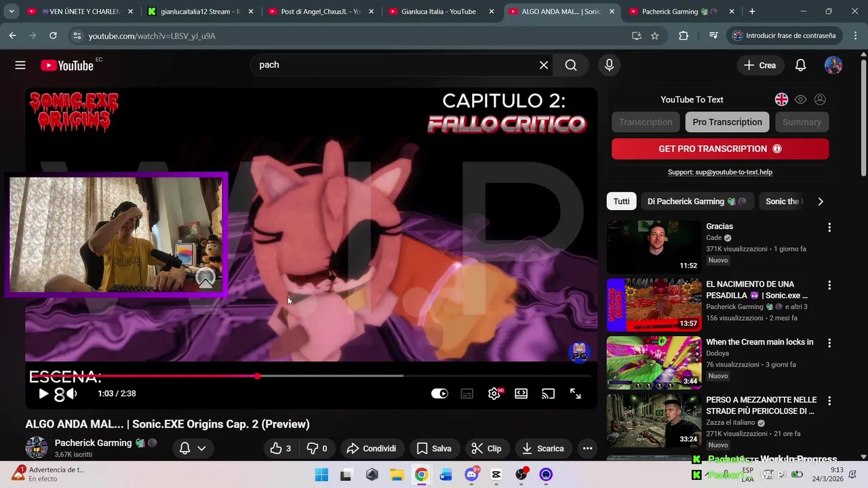Open subscription notification bell dropdown
The width and height of the screenshot is (868, 488).
click(193, 449)
